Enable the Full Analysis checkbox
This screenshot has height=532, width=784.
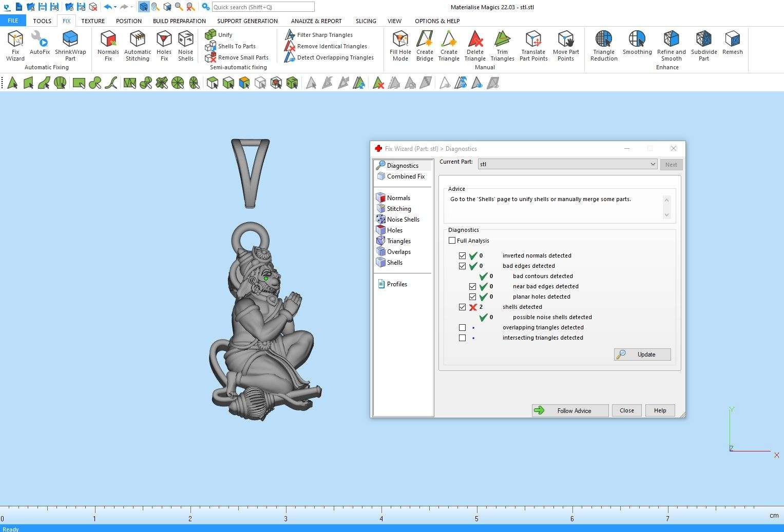coord(452,241)
